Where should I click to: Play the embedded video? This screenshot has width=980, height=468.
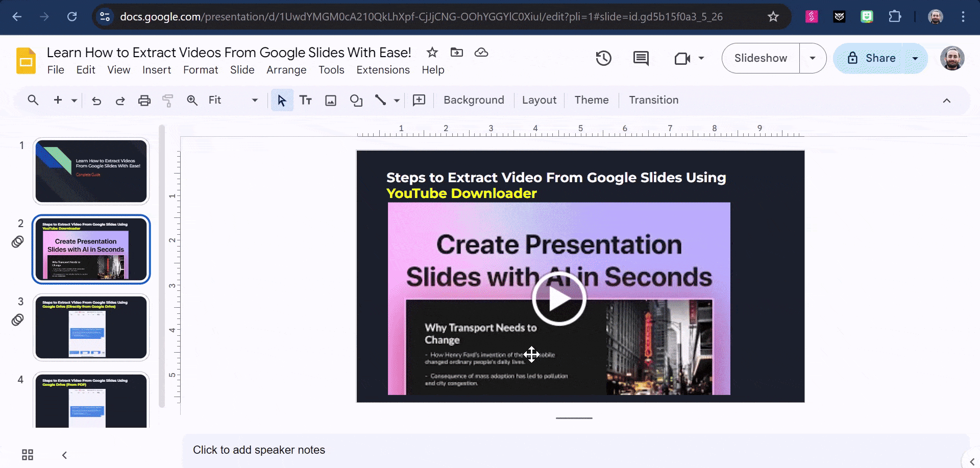(x=559, y=299)
